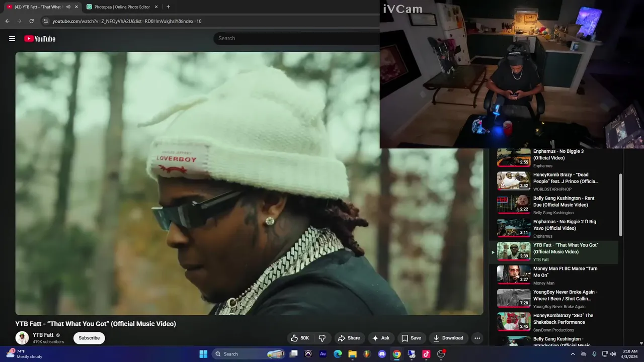Open taskbar app with red notification badge
The width and height of the screenshot is (644, 362).
point(441,354)
